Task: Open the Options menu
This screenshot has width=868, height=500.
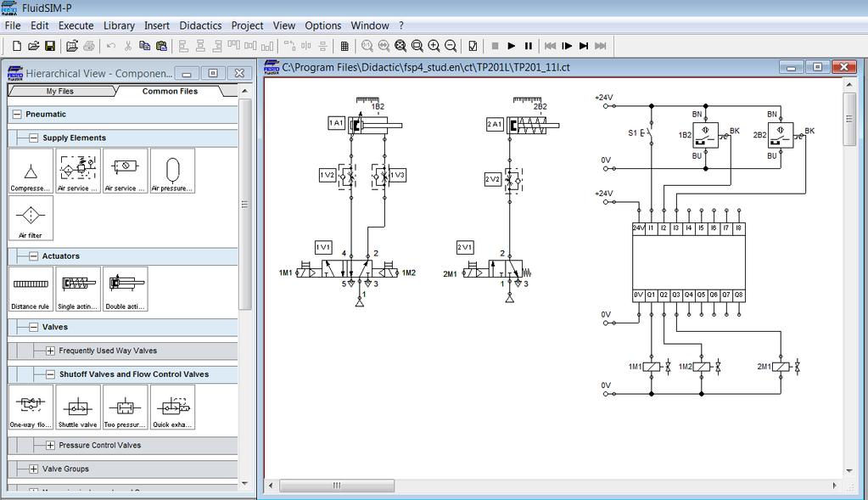Action: tap(322, 25)
